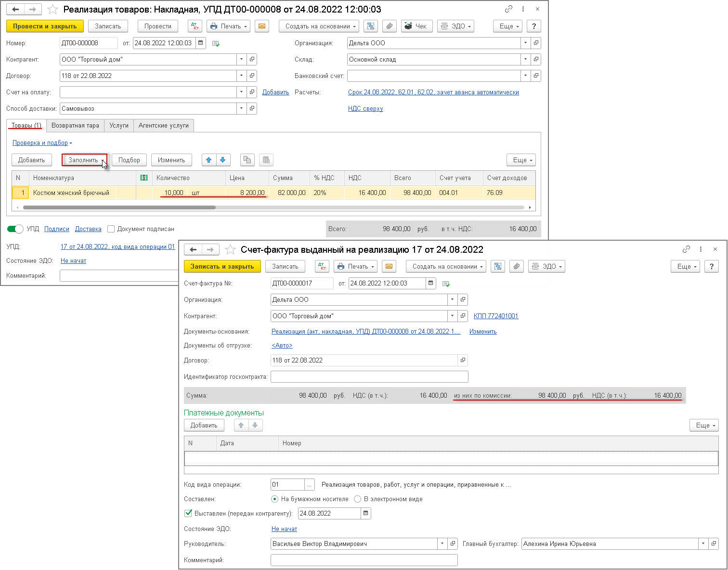Open the document structure icon next to Создать на основании in Реализация
The width and height of the screenshot is (728, 570).
point(371,26)
